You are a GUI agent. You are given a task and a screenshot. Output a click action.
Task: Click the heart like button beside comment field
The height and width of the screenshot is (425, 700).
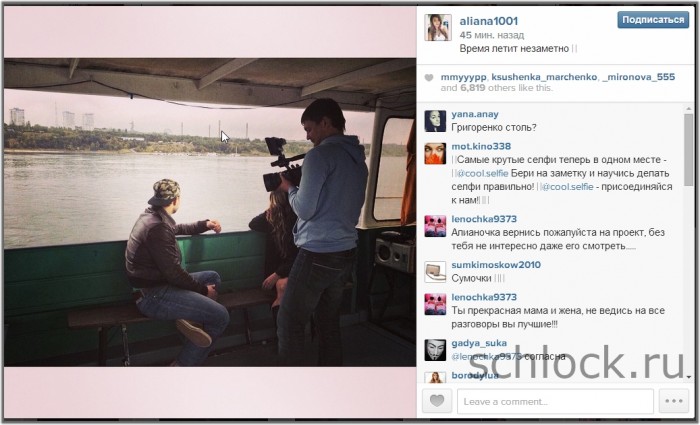click(x=437, y=401)
